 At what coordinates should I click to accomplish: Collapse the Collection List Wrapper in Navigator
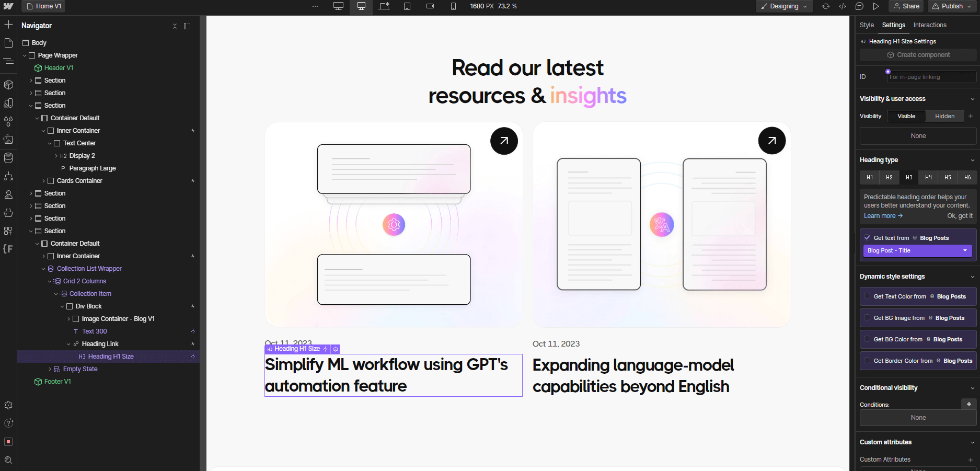coord(43,268)
